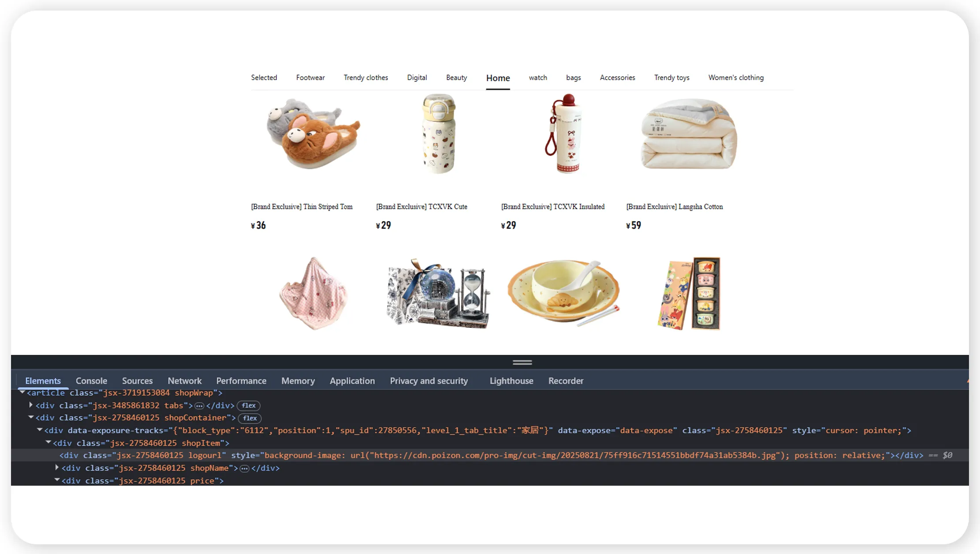Click the ellipsis icon in the shopName div
This screenshot has height=554, width=980.
pyautogui.click(x=245, y=468)
